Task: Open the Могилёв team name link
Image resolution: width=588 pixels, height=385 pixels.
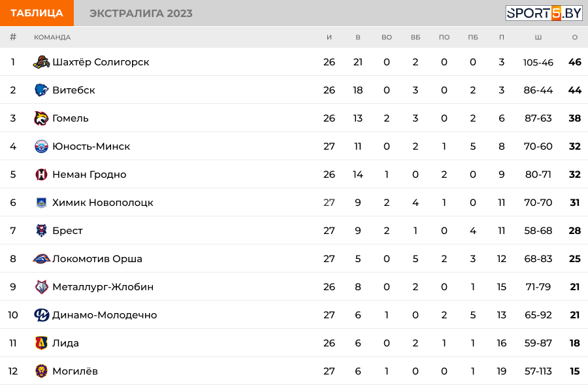Action: 75,371
